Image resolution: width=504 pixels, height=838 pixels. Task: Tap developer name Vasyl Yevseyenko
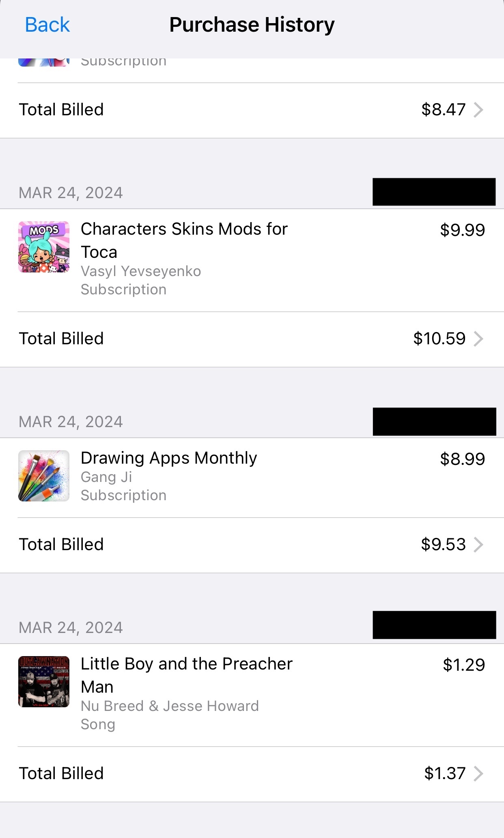coord(141,271)
